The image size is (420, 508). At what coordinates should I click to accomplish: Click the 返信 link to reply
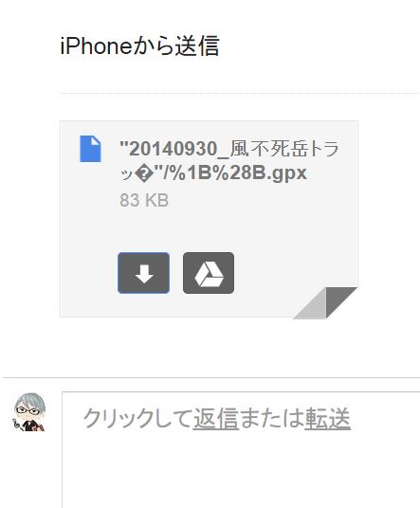(x=216, y=418)
